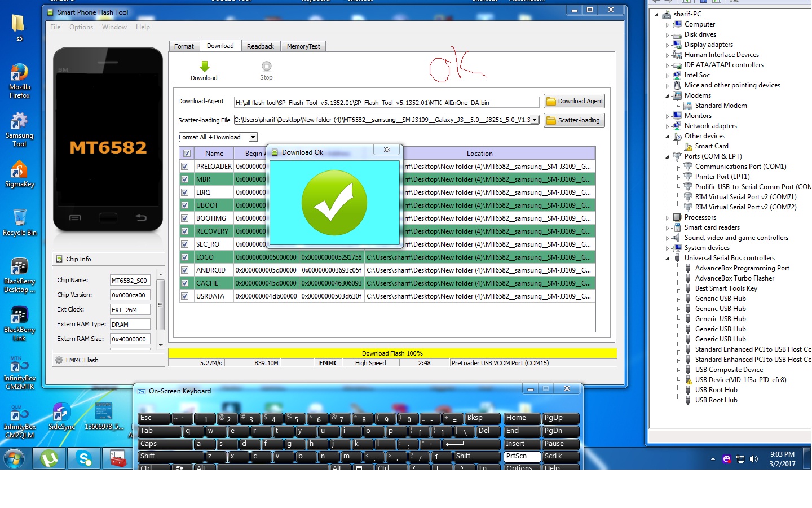Select USB Device(VID_1f3a_PID_efe8) with warning icon
This screenshot has height=508, width=812.
740,380
